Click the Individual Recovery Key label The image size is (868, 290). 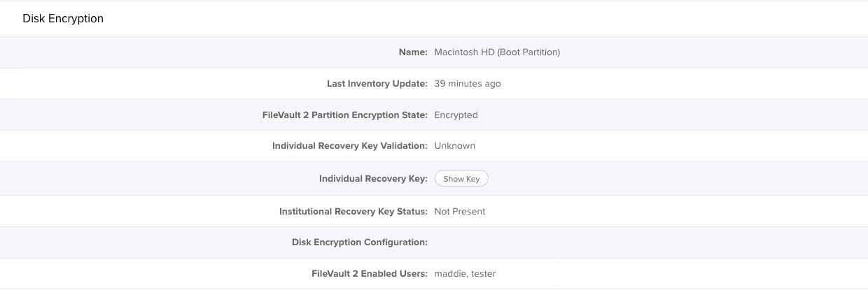(373, 179)
